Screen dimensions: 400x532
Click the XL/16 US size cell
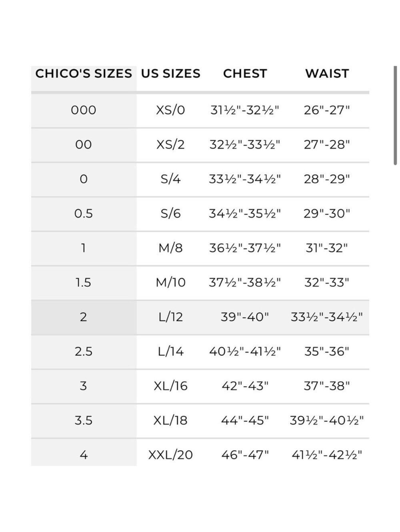pyautogui.click(x=171, y=386)
